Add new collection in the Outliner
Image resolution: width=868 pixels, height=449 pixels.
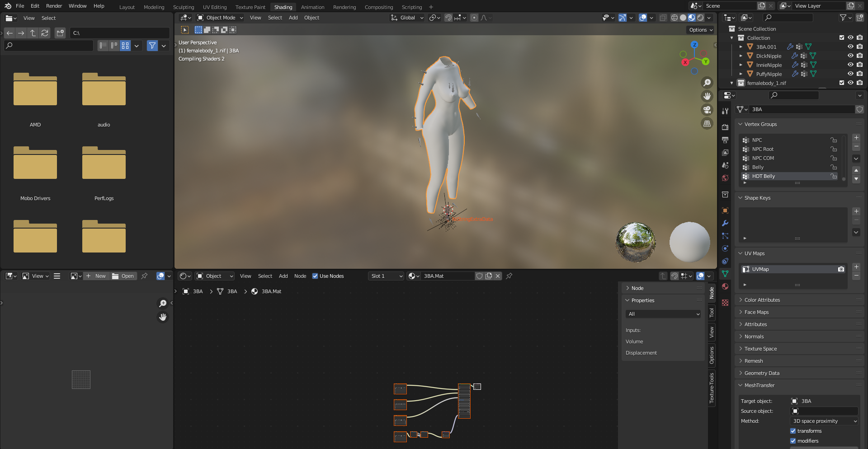click(x=860, y=18)
